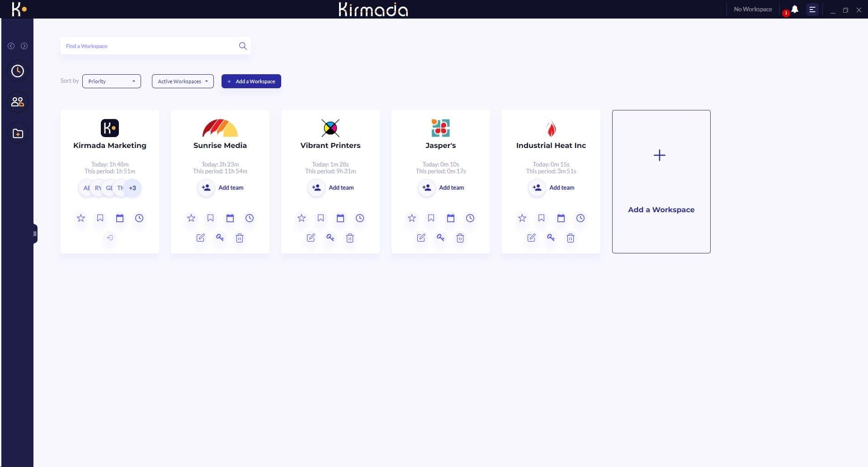The image size is (868, 467).
Task: Expand the Sort by Priority dropdown
Action: [x=112, y=81]
